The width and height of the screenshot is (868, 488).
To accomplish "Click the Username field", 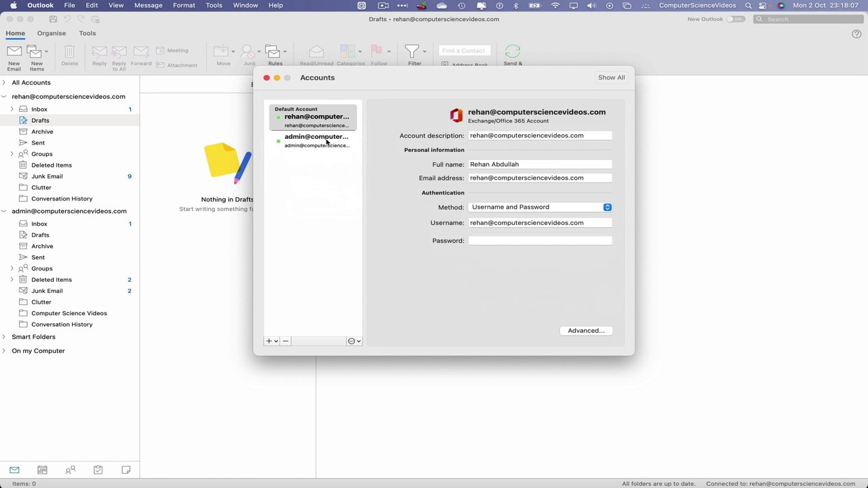I will pos(540,222).
